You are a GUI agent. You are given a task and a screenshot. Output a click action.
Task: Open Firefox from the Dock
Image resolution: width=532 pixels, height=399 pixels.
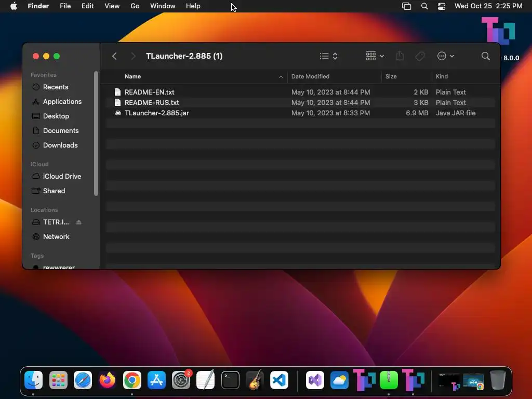click(x=107, y=380)
